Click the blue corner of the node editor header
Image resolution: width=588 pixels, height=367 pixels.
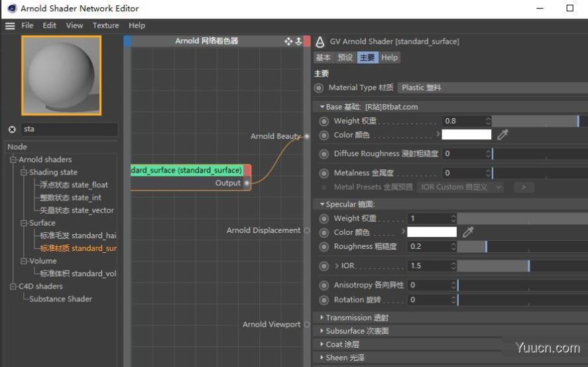(127, 41)
